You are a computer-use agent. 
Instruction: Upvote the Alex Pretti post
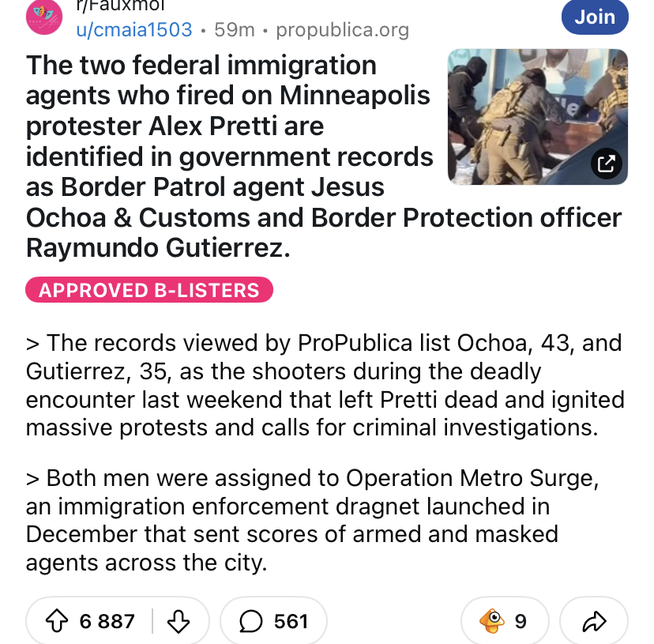pos(57,622)
